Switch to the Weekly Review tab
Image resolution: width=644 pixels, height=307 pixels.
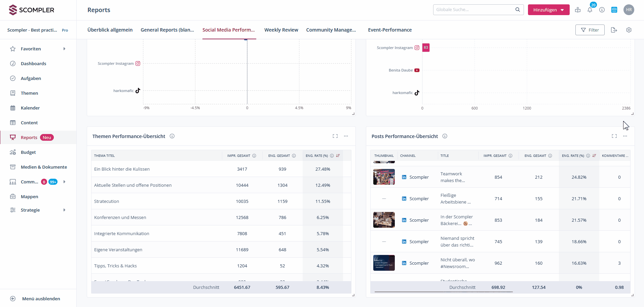[x=281, y=30]
